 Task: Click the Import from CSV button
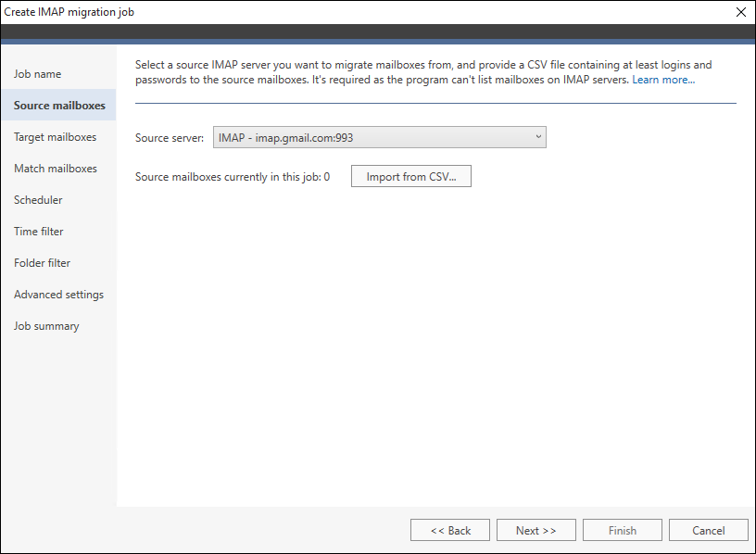[410, 176]
